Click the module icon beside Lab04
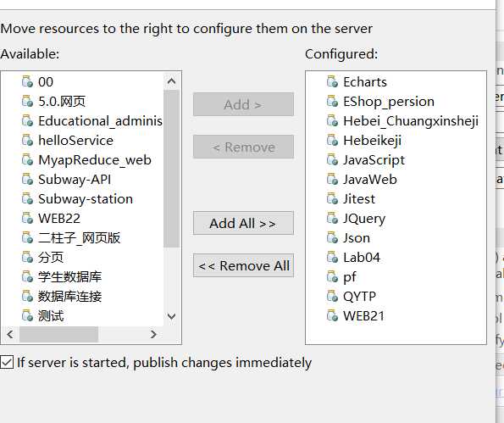The image size is (504, 423). click(332, 257)
